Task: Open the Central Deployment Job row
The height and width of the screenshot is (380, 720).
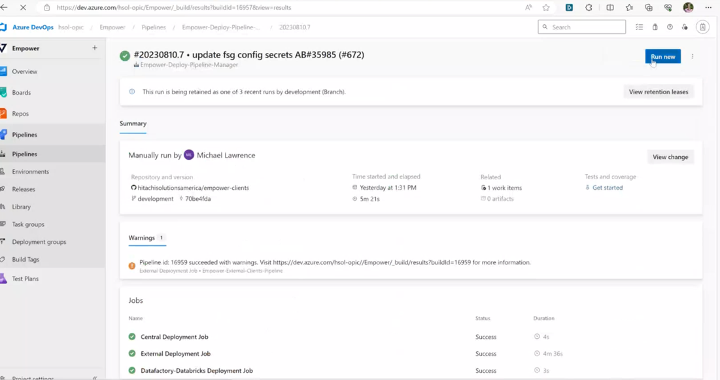Action: pyautogui.click(x=411, y=337)
